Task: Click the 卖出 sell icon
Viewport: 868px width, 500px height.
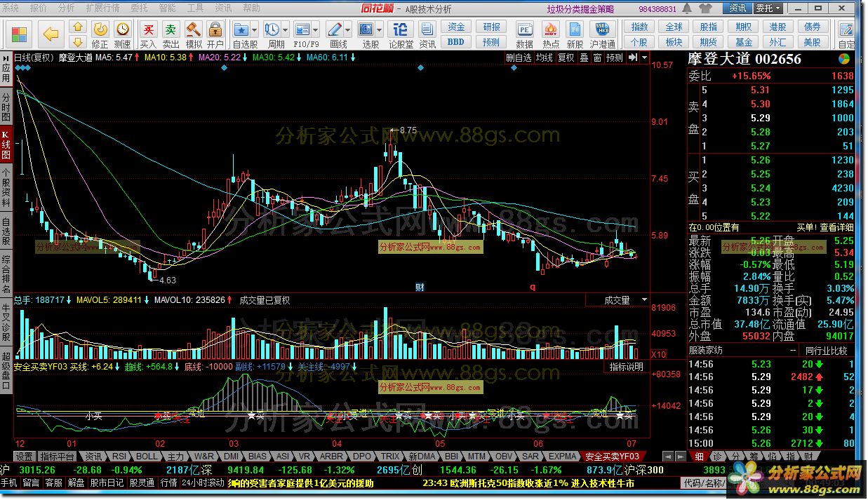Action: click(x=171, y=34)
